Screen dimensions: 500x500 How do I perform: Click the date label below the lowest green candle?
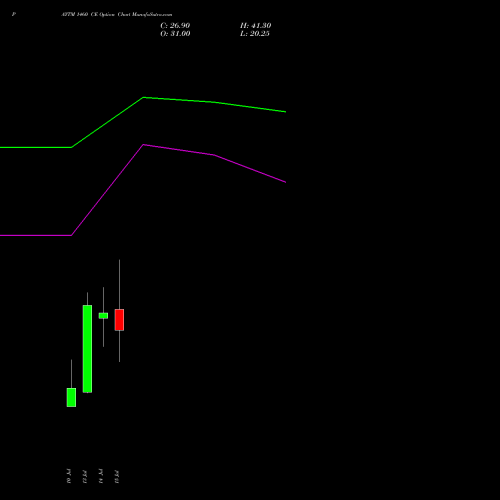point(69,477)
